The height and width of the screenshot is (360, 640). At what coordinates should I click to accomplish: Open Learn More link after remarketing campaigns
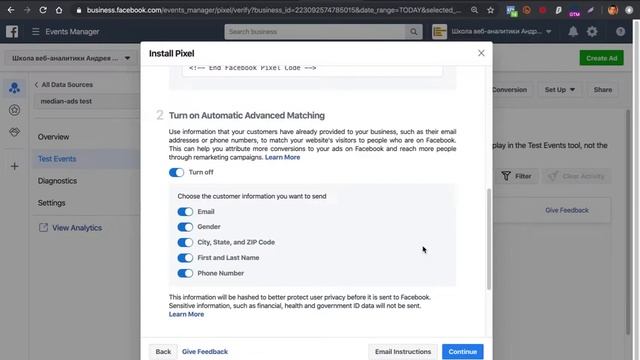point(282,157)
